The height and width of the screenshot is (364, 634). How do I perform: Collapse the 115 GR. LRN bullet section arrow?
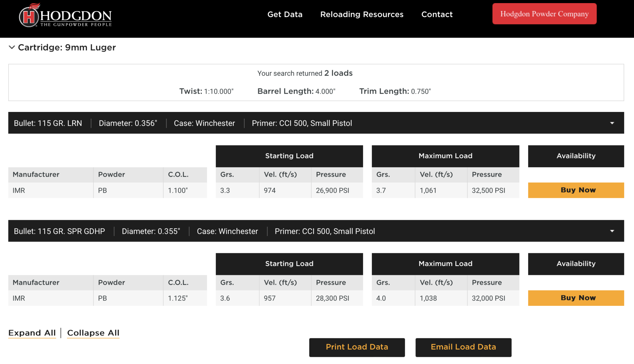pyautogui.click(x=612, y=123)
